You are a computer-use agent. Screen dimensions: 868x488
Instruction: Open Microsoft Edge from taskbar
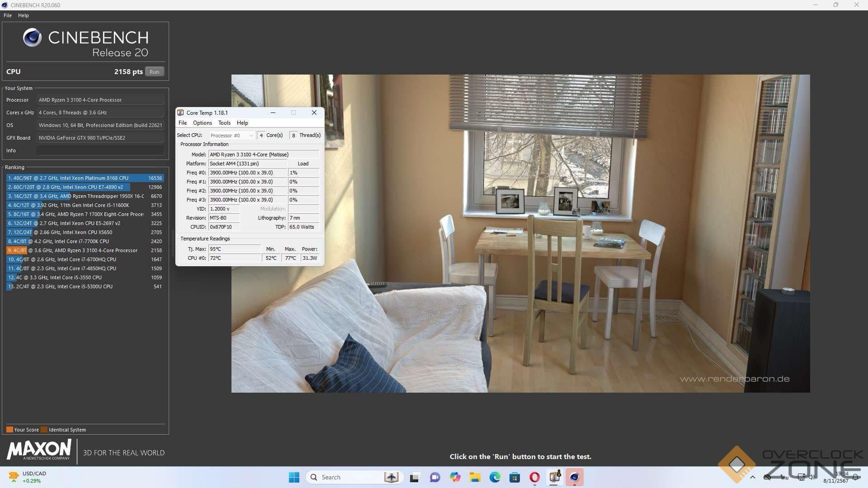point(495,477)
